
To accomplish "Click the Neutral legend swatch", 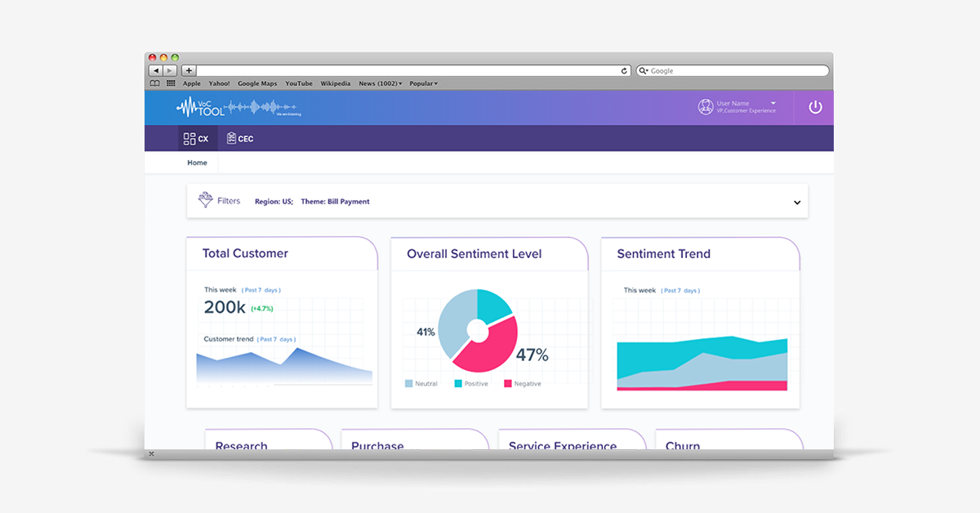I will [x=408, y=383].
